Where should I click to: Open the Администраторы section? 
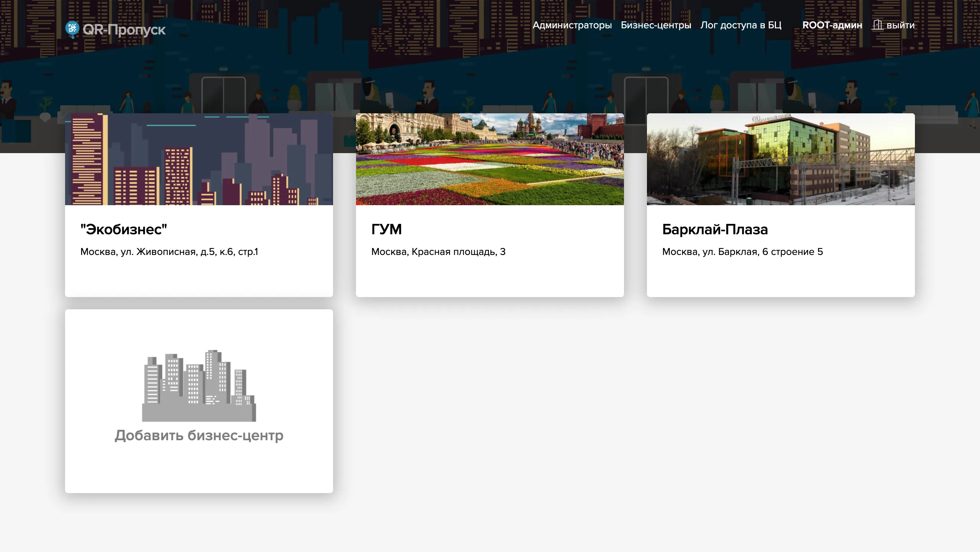point(572,25)
